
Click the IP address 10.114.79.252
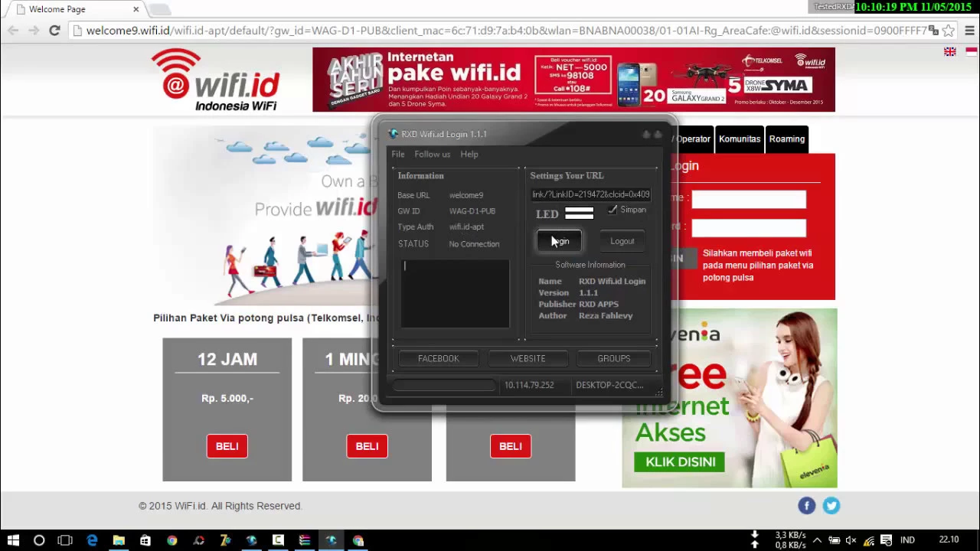tap(529, 385)
